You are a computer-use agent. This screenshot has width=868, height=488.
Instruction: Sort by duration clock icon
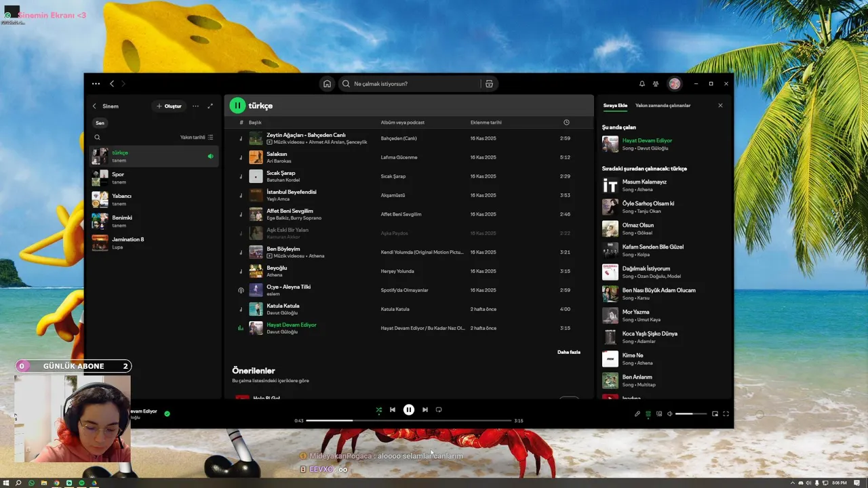pyautogui.click(x=566, y=122)
